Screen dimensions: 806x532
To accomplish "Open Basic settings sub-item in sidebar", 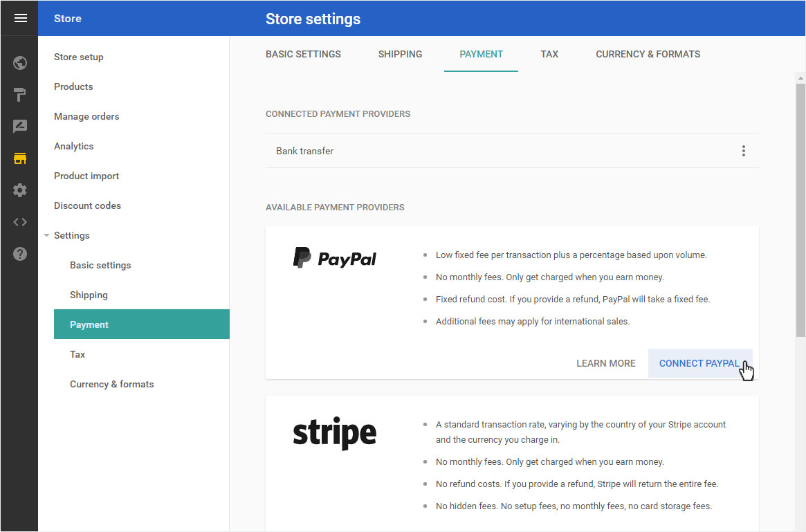I will pyautogui.click(x=100, y=265).
